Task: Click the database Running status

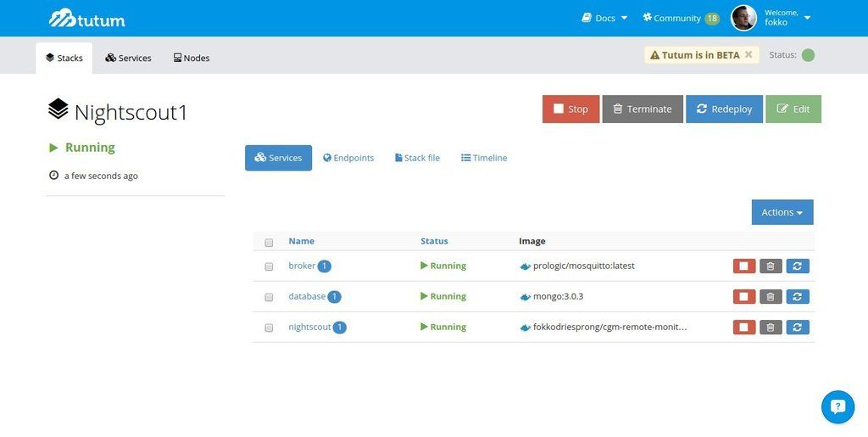Action: [443, 296]
